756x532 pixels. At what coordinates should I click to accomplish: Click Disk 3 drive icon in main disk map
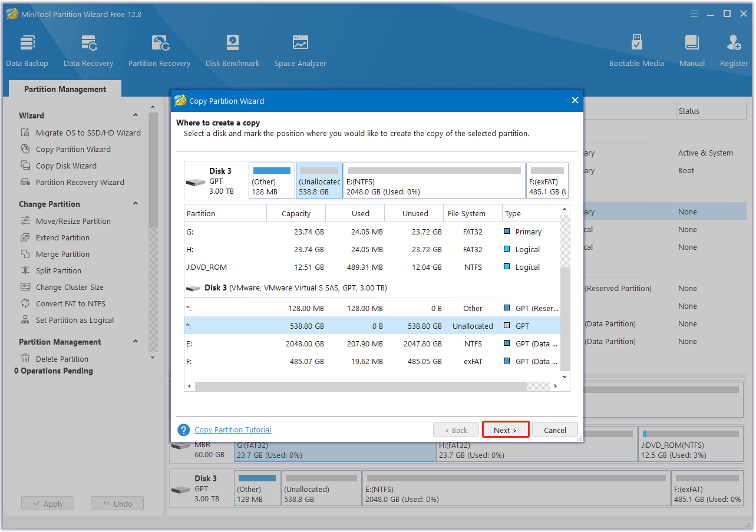[181, 490]
